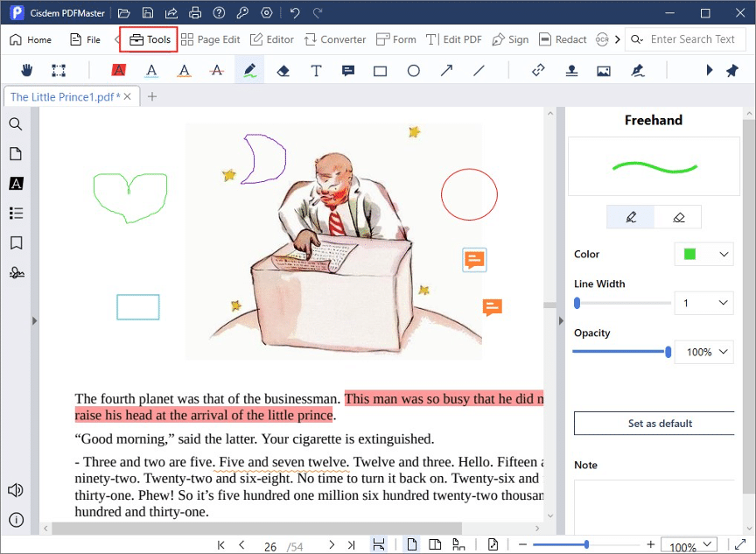Toggle the text Highlight tool
Viewport: 756px width, 554px height.
pos(118,70)
